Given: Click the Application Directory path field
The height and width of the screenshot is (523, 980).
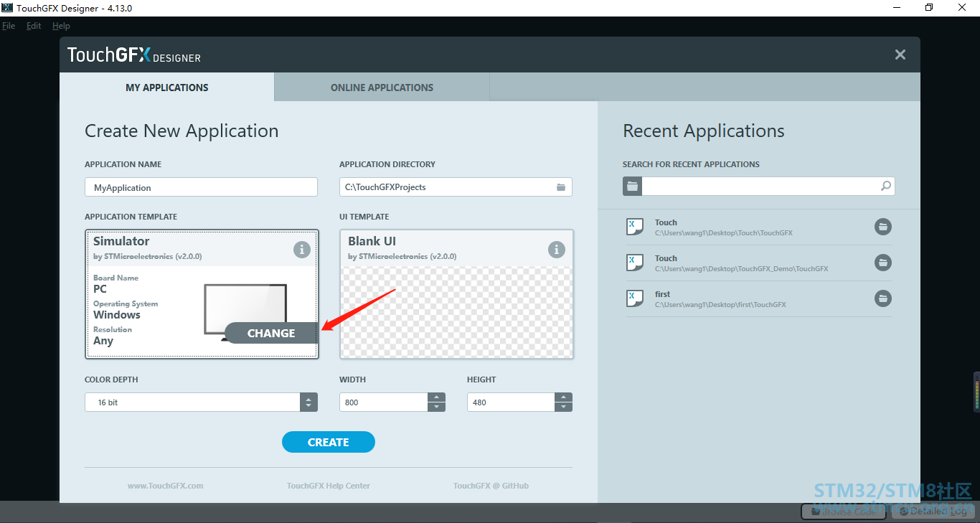Looking at the screenshot, I should 456,187.
